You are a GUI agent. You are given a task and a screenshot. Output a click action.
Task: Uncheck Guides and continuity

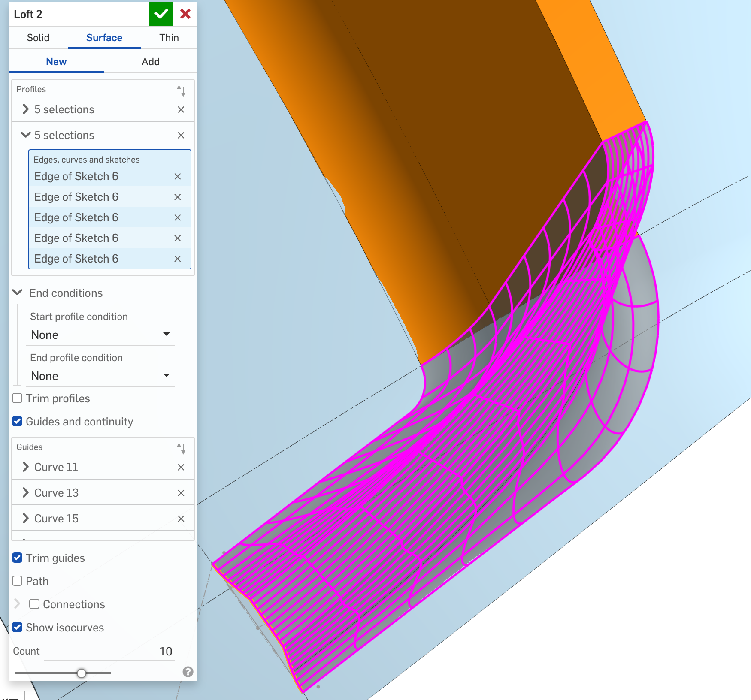(18, 421)
